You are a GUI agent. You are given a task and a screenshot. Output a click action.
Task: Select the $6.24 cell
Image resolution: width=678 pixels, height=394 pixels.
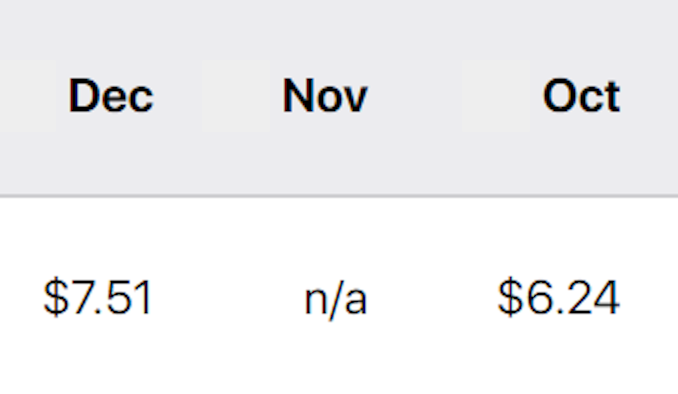click(559, 298)
